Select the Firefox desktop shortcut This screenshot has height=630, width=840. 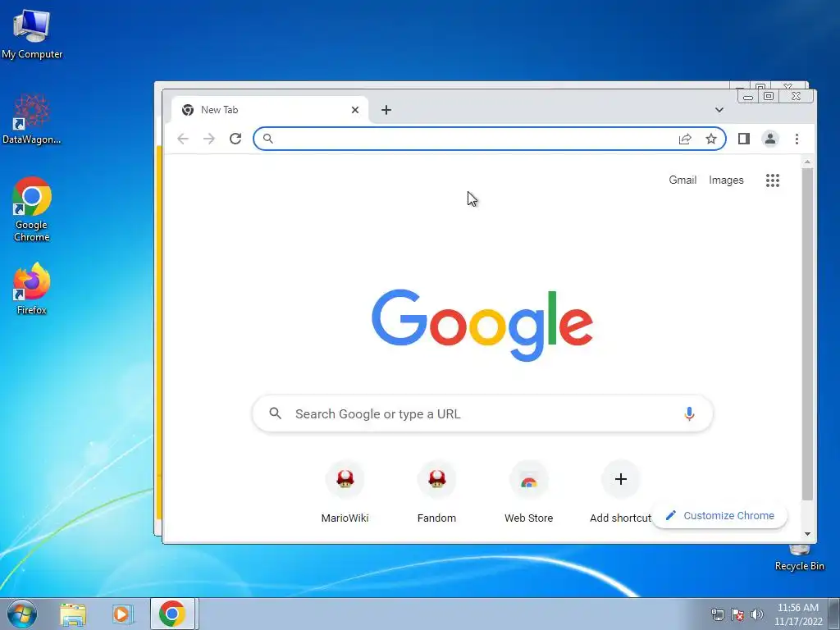(x=32, y=288)
